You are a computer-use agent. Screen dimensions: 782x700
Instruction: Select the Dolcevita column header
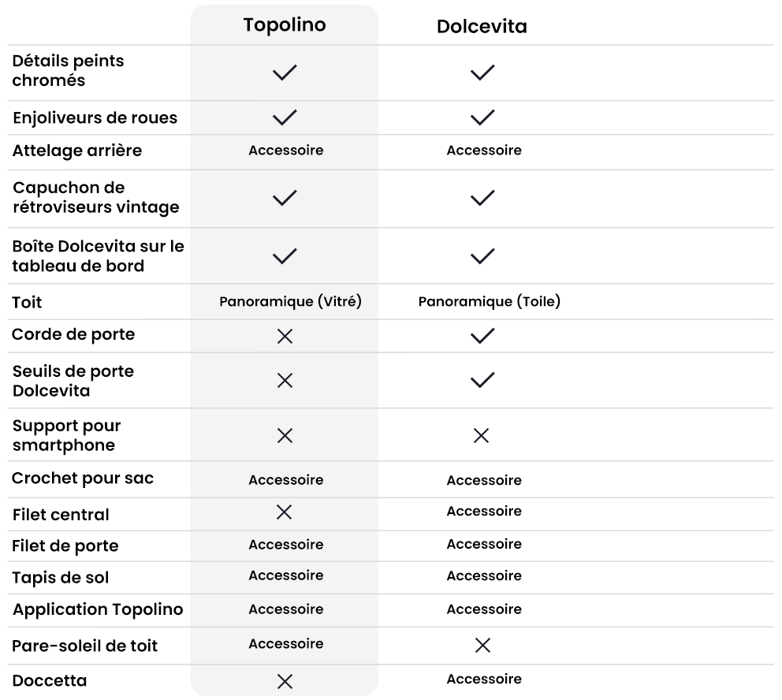click(482, 27)
